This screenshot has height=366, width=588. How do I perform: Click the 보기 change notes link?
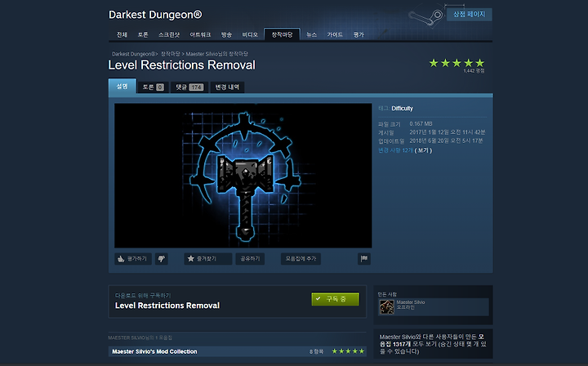point(423,150)
